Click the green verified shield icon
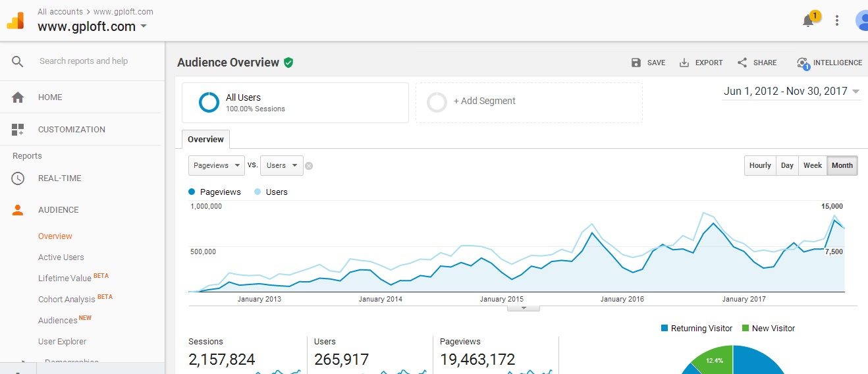The width and height of the screenshot is (868, 374). pyautogui.click(x=288, y=63)
